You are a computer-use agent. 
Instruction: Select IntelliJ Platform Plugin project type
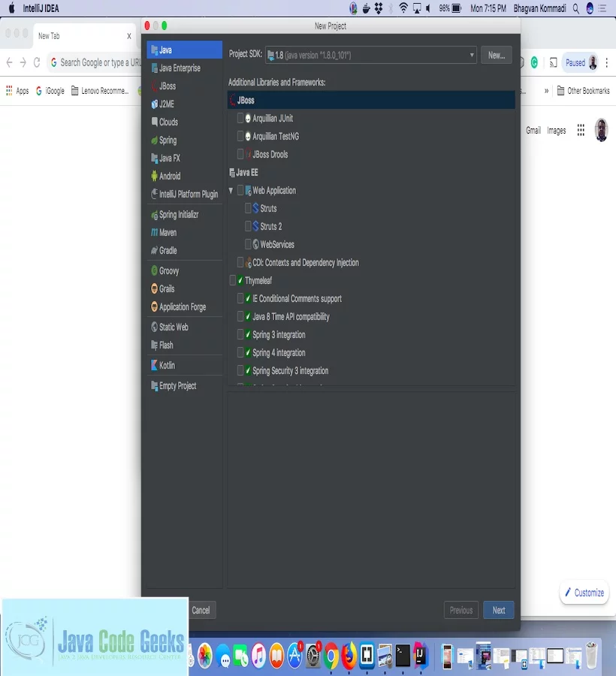point(184,195)
